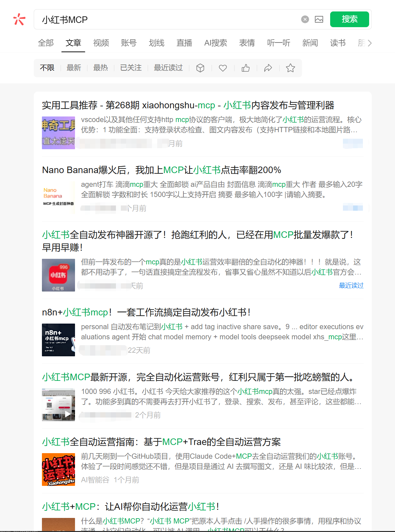The width and height of the screenshot is (395, 532).
Task: Open the AI智能谷 account name
Action: (x=95, y=480)
